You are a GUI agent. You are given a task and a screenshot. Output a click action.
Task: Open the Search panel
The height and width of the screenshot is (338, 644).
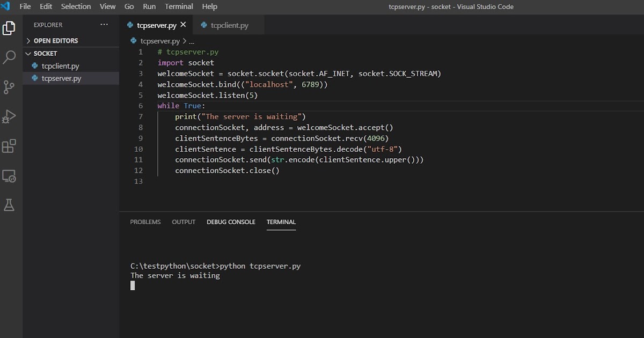(9, 56)
